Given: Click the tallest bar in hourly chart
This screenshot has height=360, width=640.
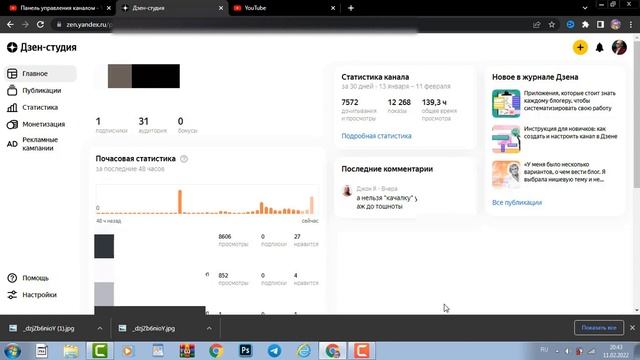Looking at the screenshot, I should pos(180,202).
